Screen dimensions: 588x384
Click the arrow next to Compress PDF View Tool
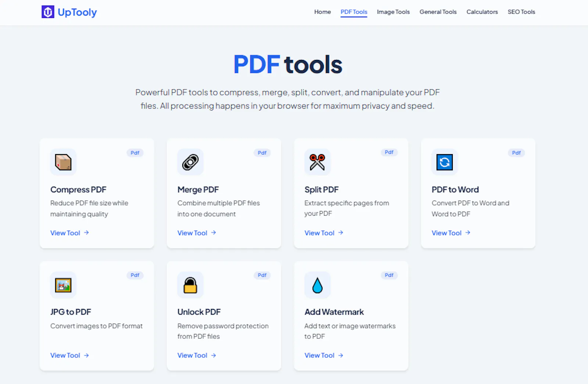[86, 233]
